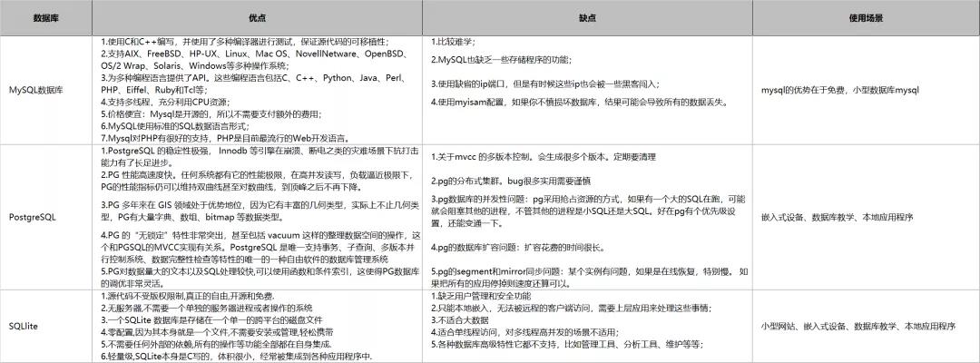Screen dimensions: 980x363
Task: Select the "SQLlite" row label
Action: (25, 326)
